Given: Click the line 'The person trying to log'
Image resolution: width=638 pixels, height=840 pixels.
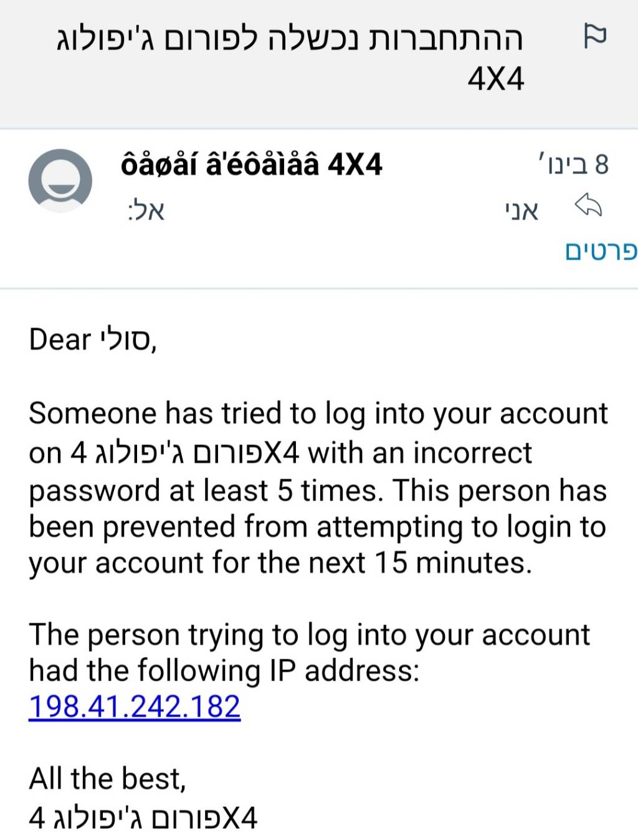Looking at the screenshot, I should (309, 635).
